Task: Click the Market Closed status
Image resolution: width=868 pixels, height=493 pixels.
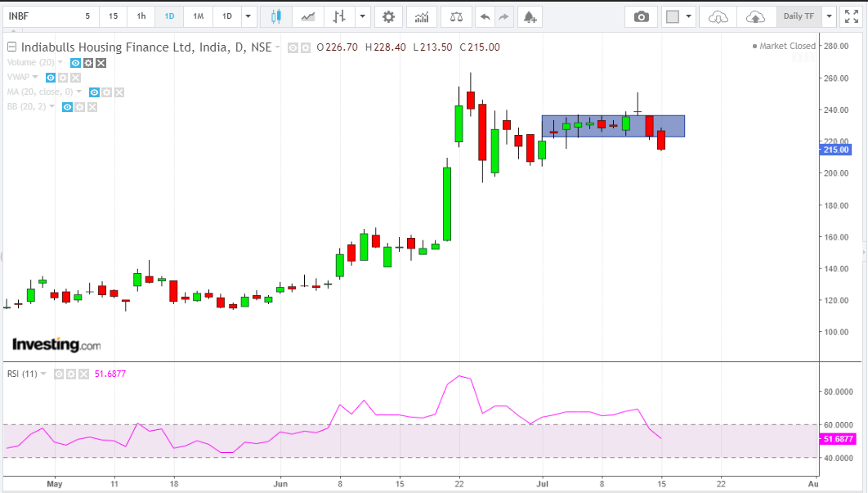Action: [784, 46]
